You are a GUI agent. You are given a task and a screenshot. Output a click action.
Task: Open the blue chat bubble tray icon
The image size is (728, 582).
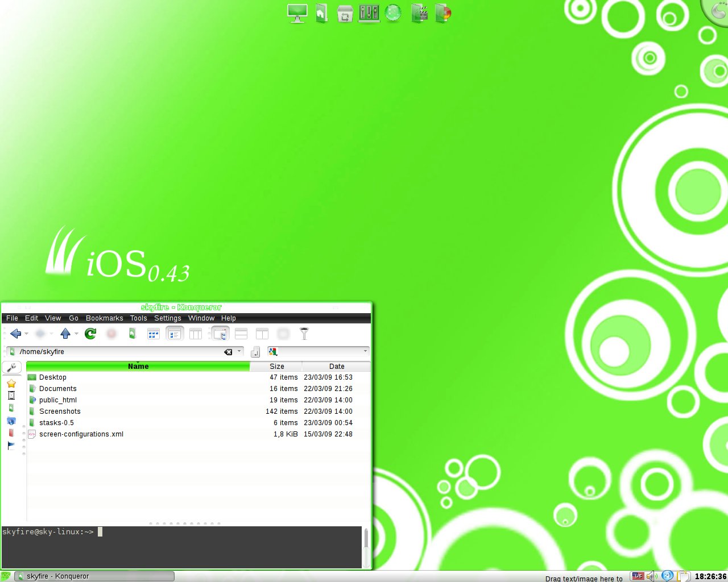668,576
